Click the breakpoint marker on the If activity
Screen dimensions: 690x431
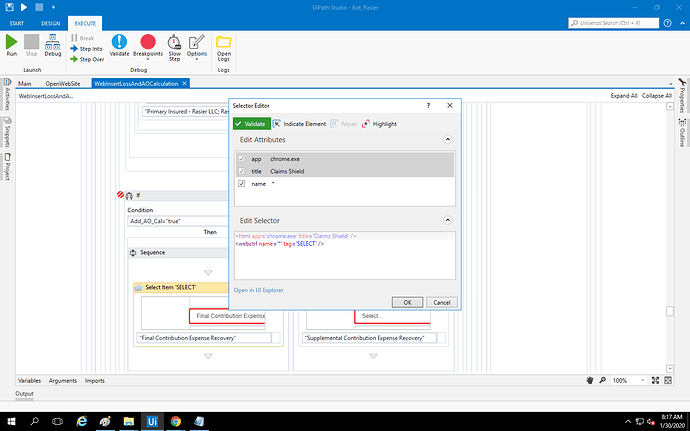tap(120, 194)
